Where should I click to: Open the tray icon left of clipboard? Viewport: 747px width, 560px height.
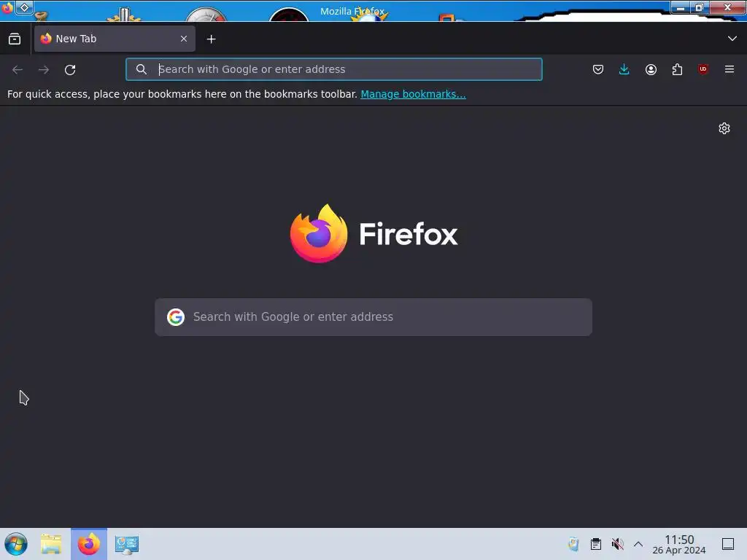(573, 544)
